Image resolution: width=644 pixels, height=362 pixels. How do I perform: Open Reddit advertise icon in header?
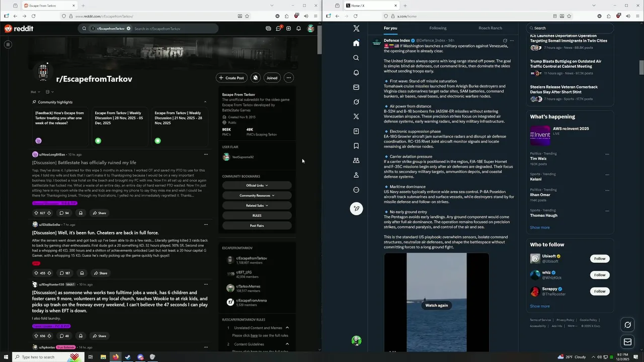(x=268, y=29)
